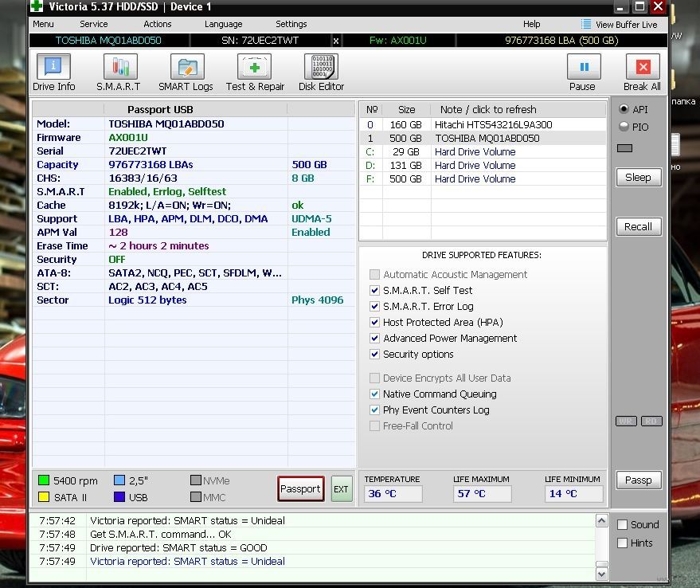Open SMART Logs from the toolbar
Screen dimensions: 700x588
[x=186, y=73]
